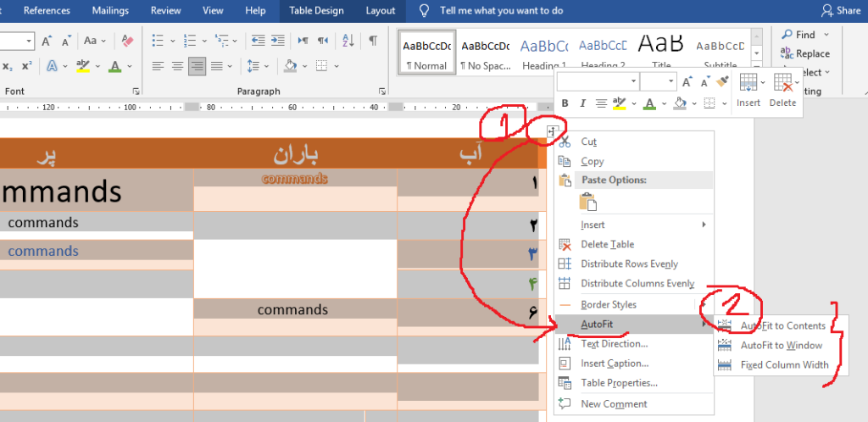Click the table move handle at the table corner

pyautogui.click(x=551, y=132)
